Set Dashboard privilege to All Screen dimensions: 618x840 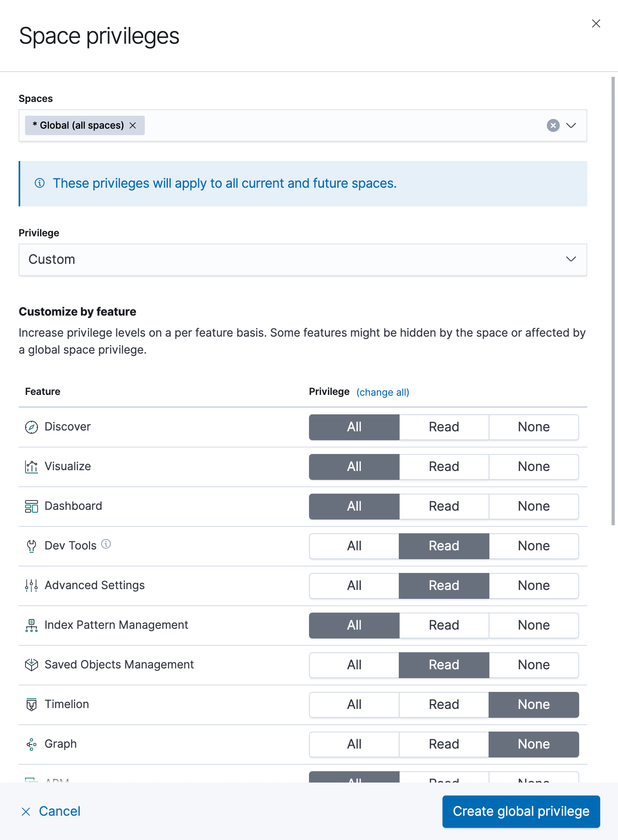tap(354, 506)
